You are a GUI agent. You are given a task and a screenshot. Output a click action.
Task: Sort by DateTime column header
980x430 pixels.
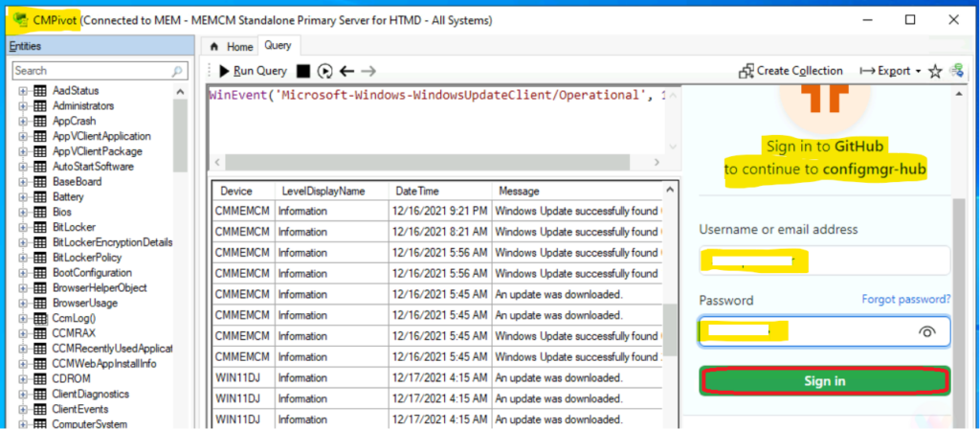point(440,192)
